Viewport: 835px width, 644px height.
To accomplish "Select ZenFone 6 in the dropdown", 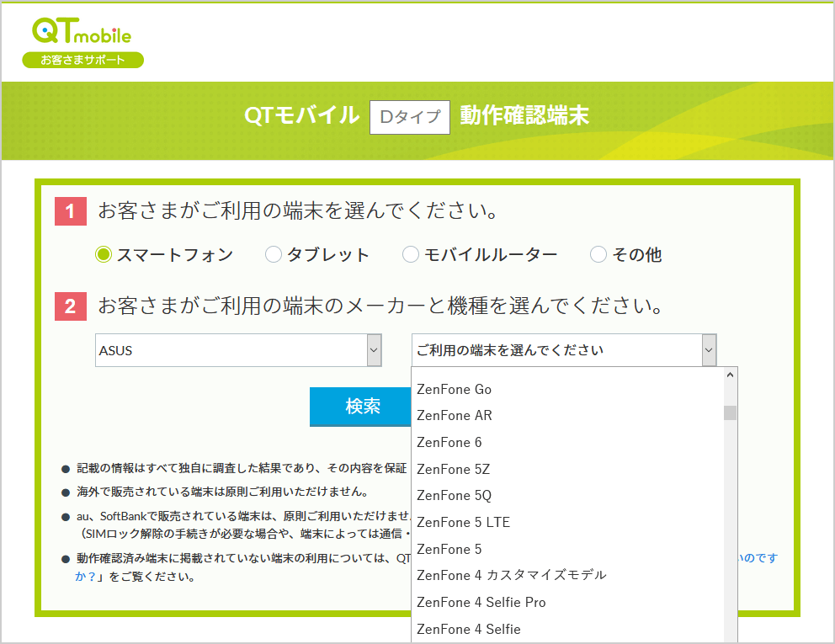I will [x=567, y=442].
